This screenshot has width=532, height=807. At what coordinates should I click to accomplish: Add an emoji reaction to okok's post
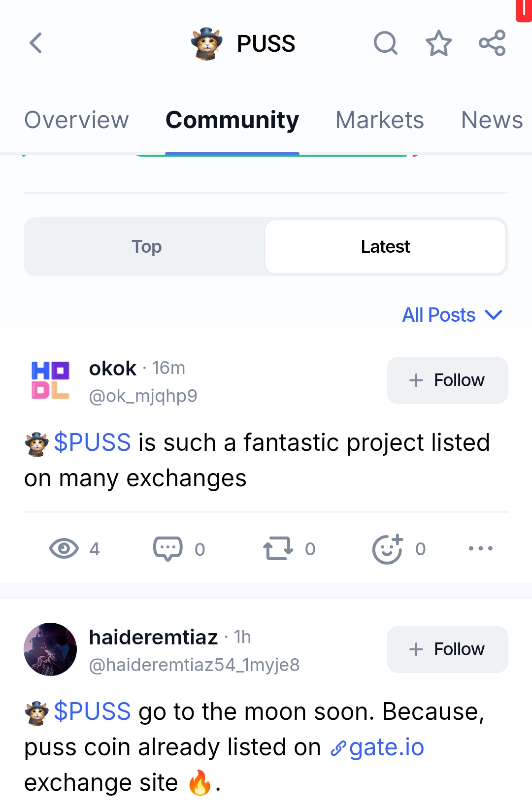(388, 548)
